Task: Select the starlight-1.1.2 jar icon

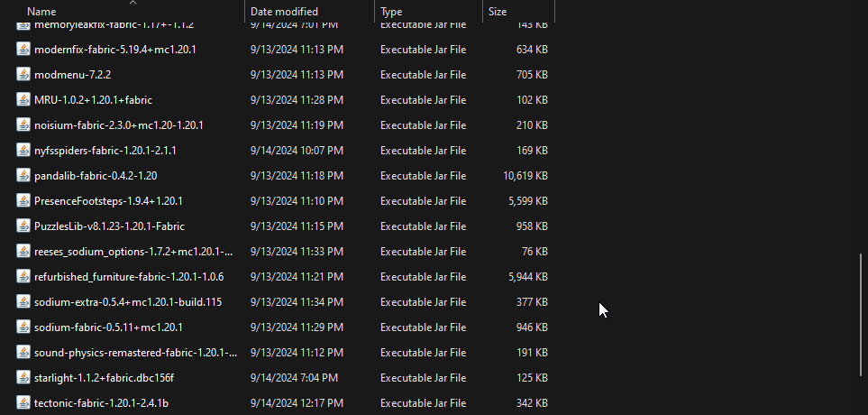Action: click(x=23, y=378)
